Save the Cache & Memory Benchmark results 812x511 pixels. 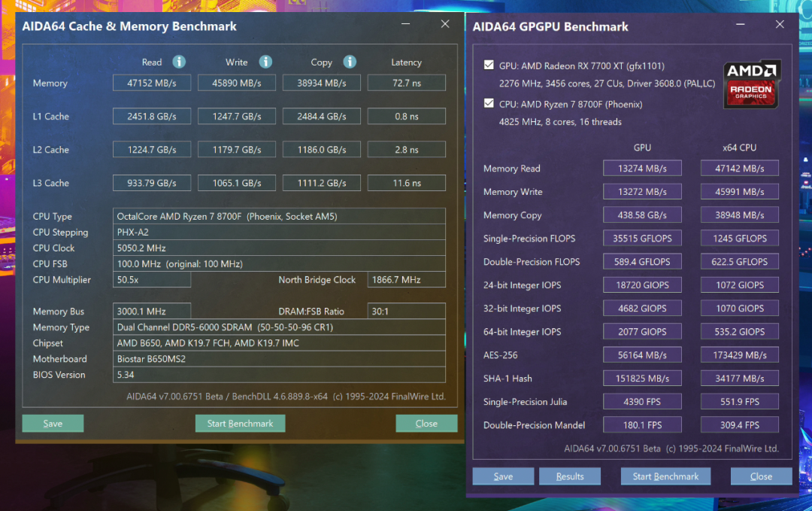click(x=53, y=424)
